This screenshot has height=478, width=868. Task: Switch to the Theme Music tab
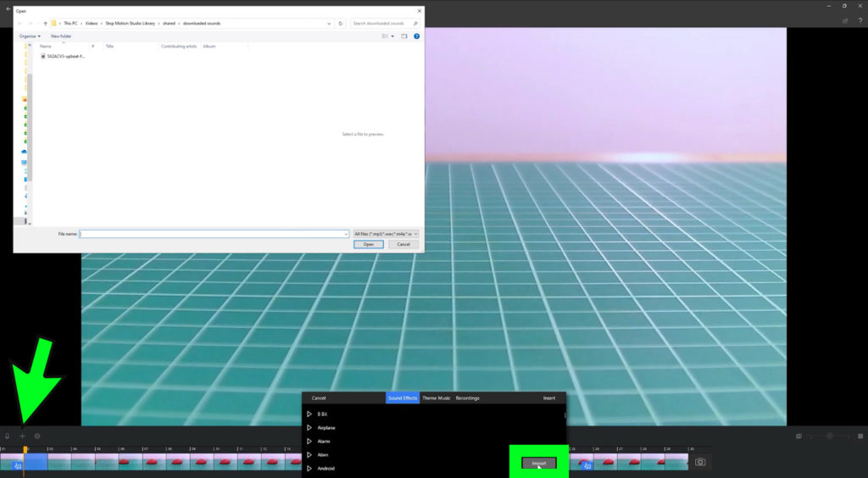pyautogui.click(x=437, y=397)
